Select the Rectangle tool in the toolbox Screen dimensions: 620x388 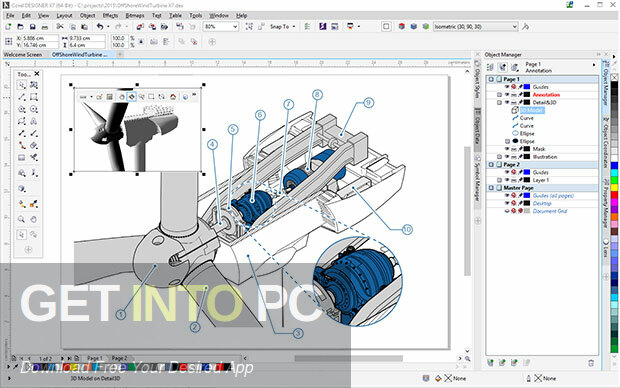(34, 97)
